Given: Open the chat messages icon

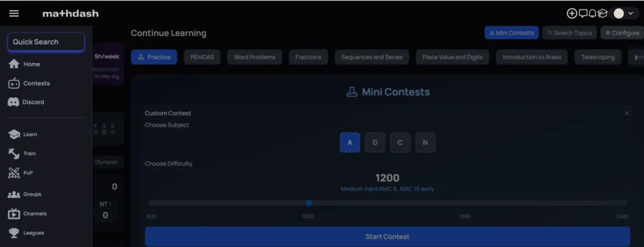Looking at the screenshot, I should (583, 14).
